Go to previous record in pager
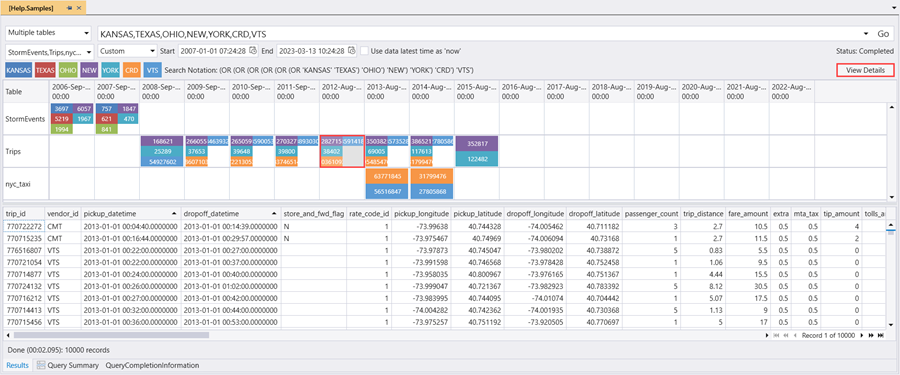The image size is (900, 375). pyautogui.click(x=796, y=335)
